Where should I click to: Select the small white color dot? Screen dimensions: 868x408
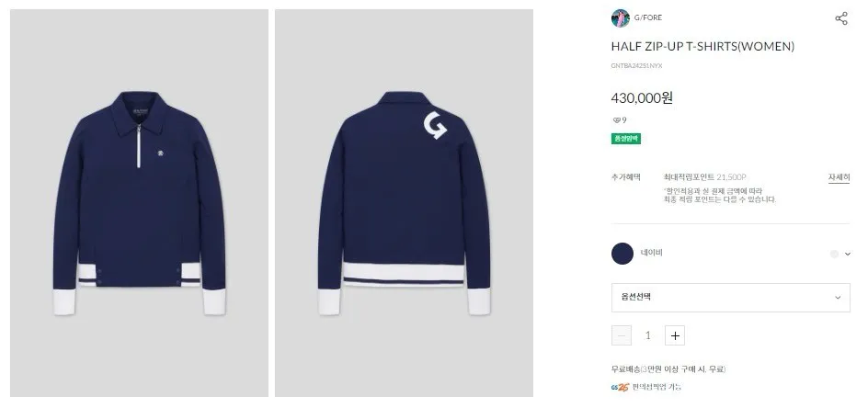[x=834, y=255]
